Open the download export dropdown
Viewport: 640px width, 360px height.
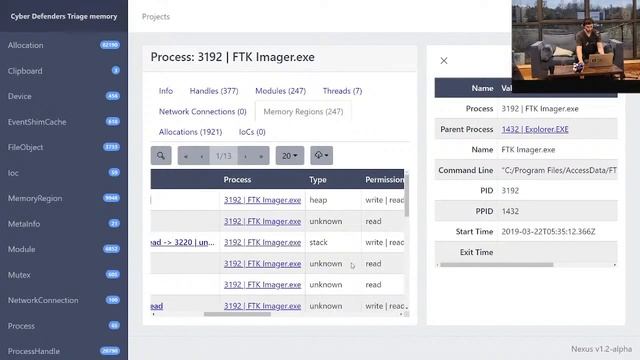[321, 156]
